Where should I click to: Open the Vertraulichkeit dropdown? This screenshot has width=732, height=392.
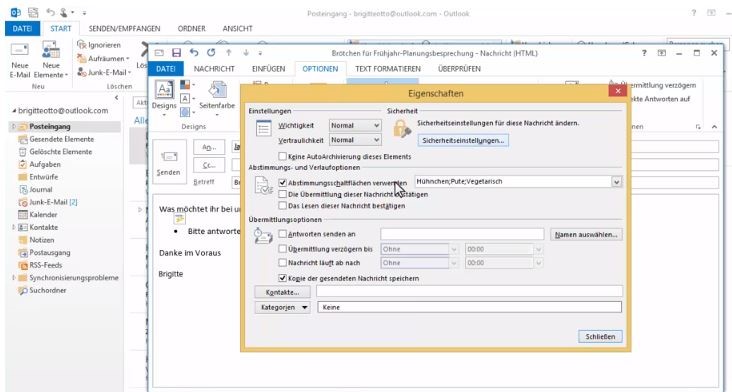[x=355, y=140]
